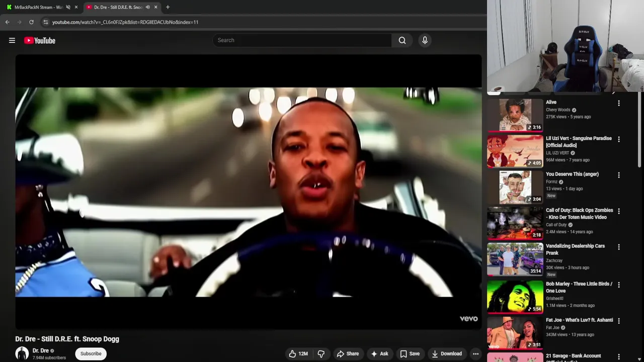Screen dimensions: 644x362
Task: Play Vandalizing Dealership Cars Prank thumbnail
Action: click(515, 259)
